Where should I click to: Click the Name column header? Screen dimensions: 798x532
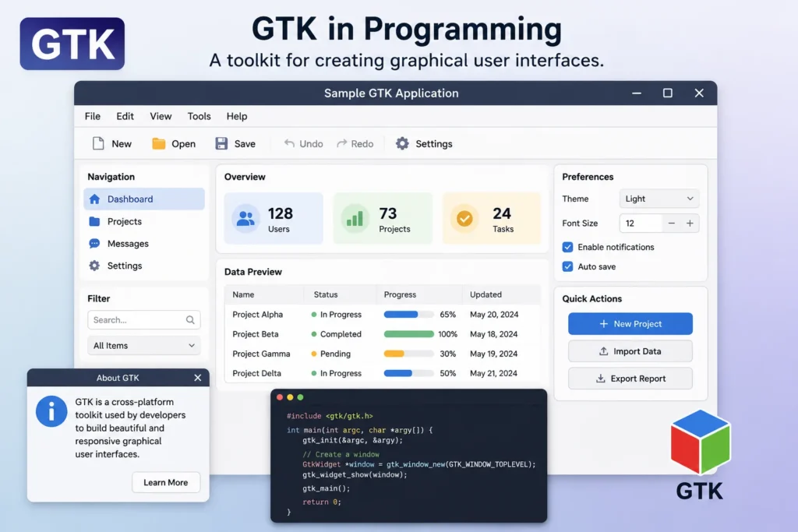pos(243,294)
